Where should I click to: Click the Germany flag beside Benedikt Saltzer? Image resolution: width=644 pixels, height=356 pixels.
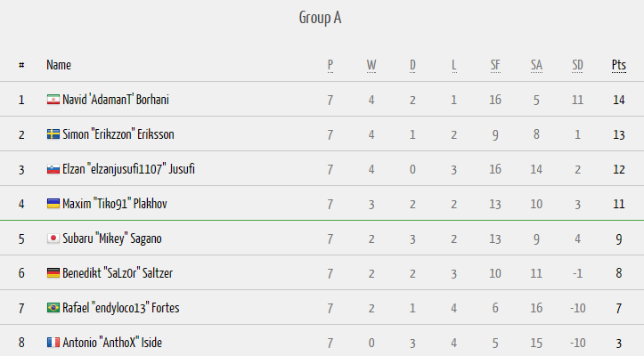coord(53,273)
